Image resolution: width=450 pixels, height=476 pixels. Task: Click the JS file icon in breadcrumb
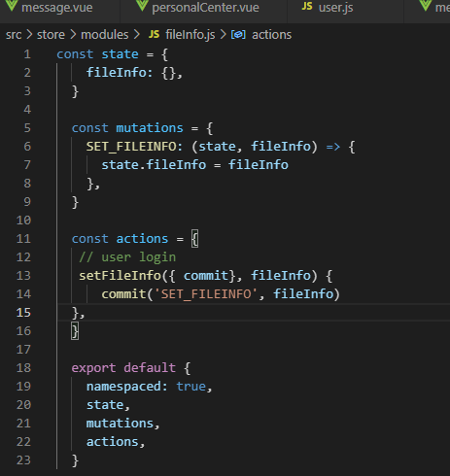[x=154, y=34]
